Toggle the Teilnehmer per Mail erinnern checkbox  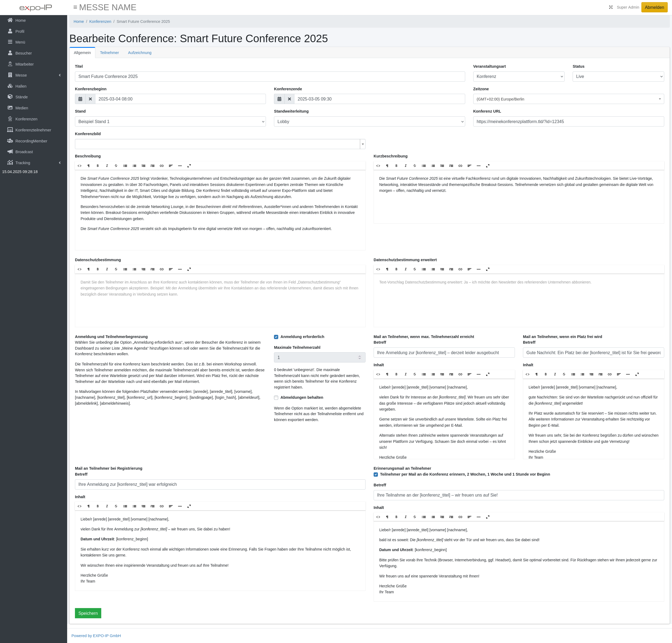(375, 475)
